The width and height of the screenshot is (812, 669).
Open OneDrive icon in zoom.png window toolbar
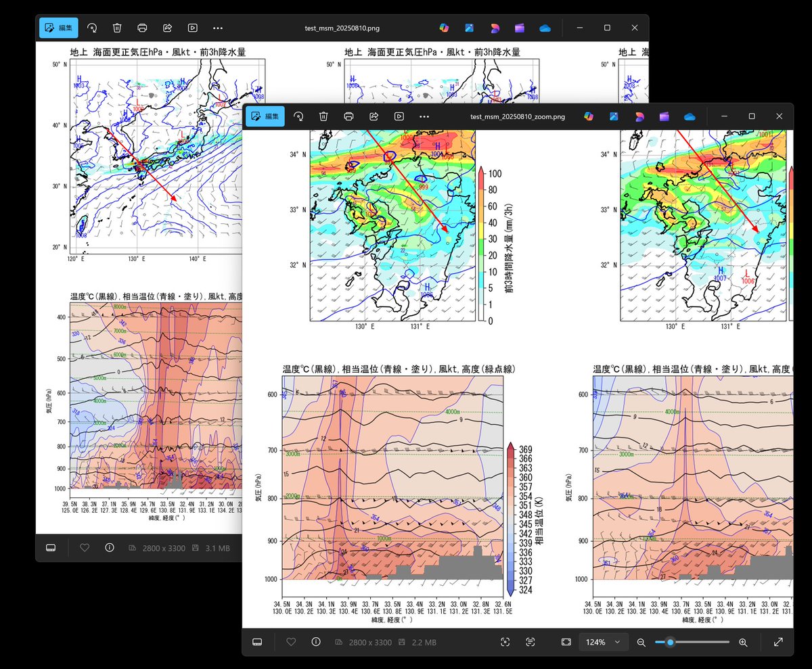(690, 116)
